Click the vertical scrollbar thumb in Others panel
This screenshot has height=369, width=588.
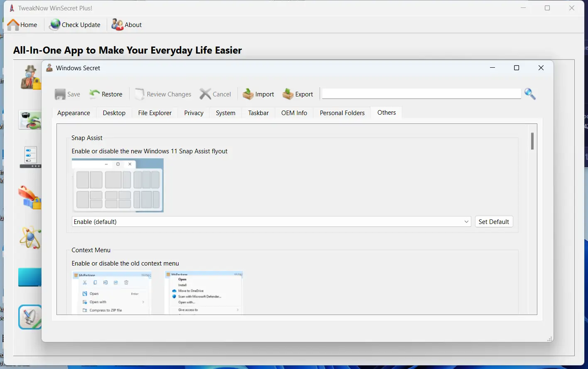click(532, 141)
